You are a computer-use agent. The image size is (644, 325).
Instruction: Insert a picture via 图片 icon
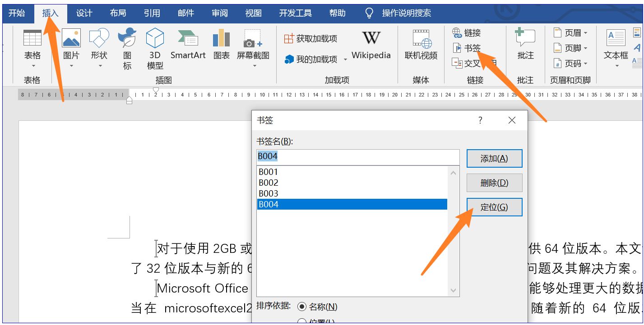point(71,39)
